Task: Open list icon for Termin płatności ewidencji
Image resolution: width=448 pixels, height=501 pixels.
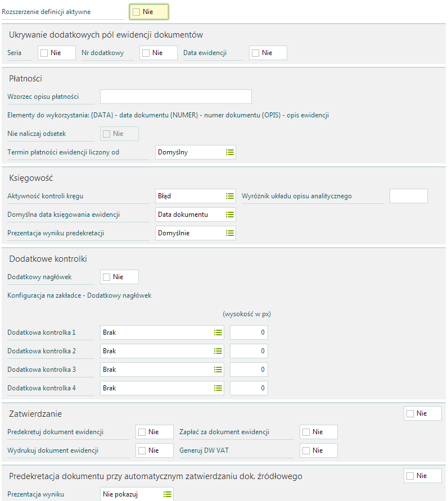Action: click(x=229, y=152)
